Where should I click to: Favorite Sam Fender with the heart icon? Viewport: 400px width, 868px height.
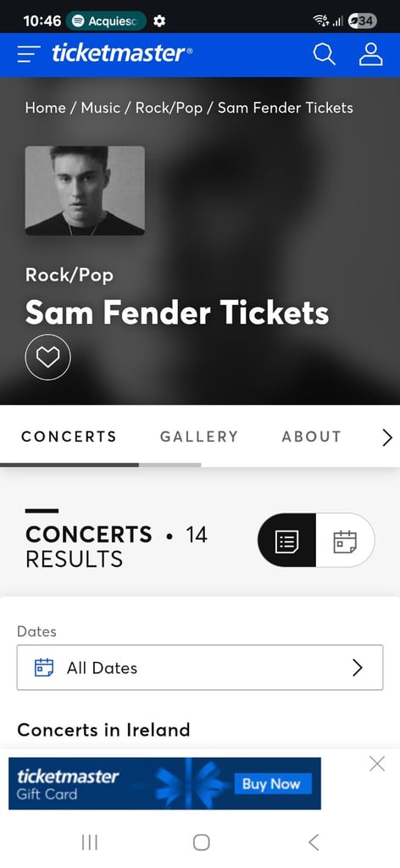pos(47,357)
